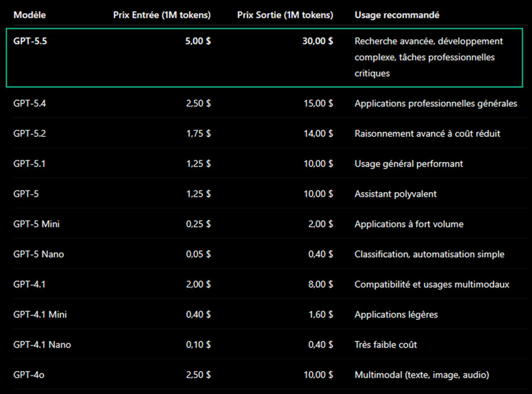Image resolution: width=532 pixels, height=394 pixels.
Task: Click the 15,00 $ output price
Action: 318,103
